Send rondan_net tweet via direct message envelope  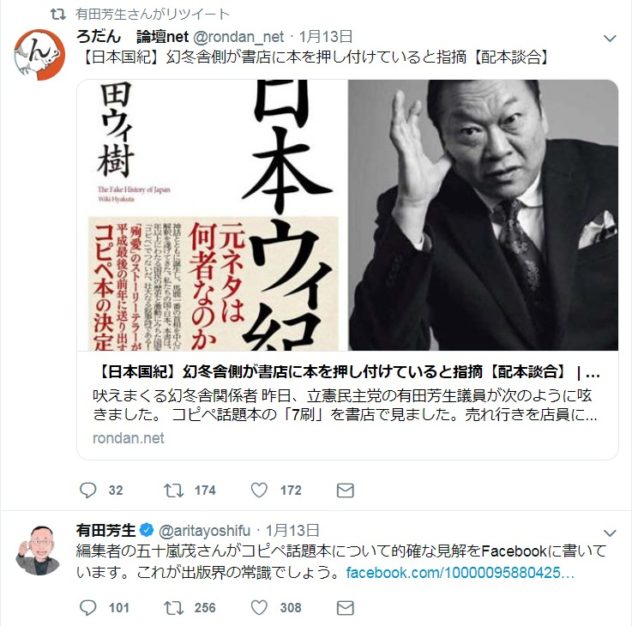pos(345,491)
